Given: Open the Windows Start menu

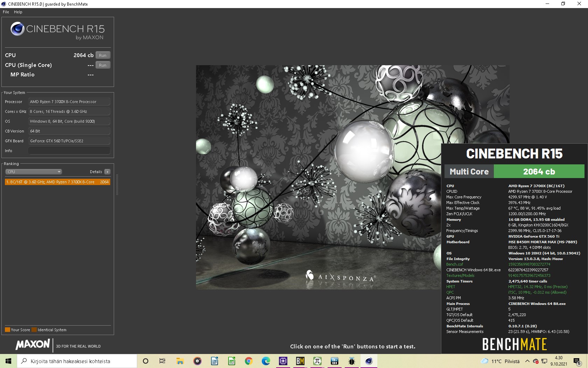Looking at the screenshot, I should point(8,361).
